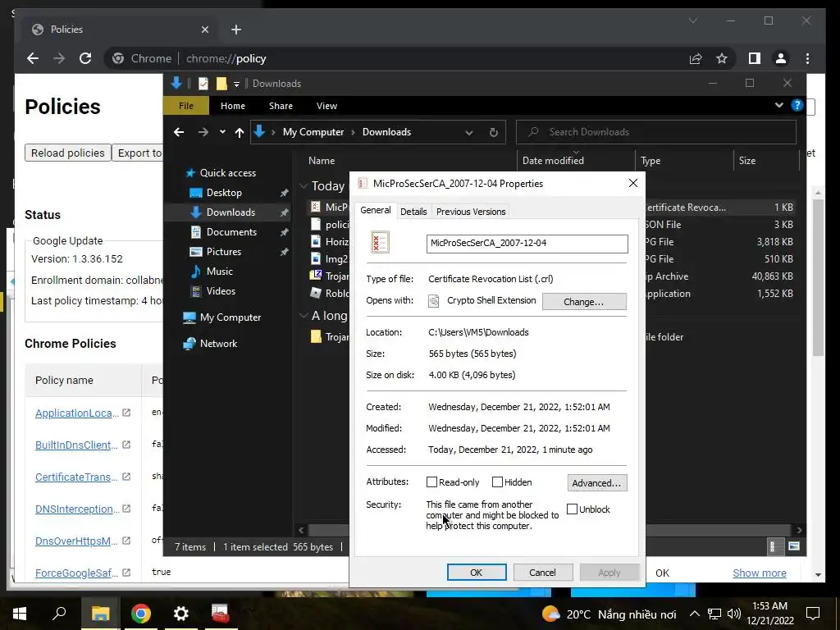This screenshot has height=630, width=840.
Task: Click Advanced... attributes button
Action: point(597,482)
